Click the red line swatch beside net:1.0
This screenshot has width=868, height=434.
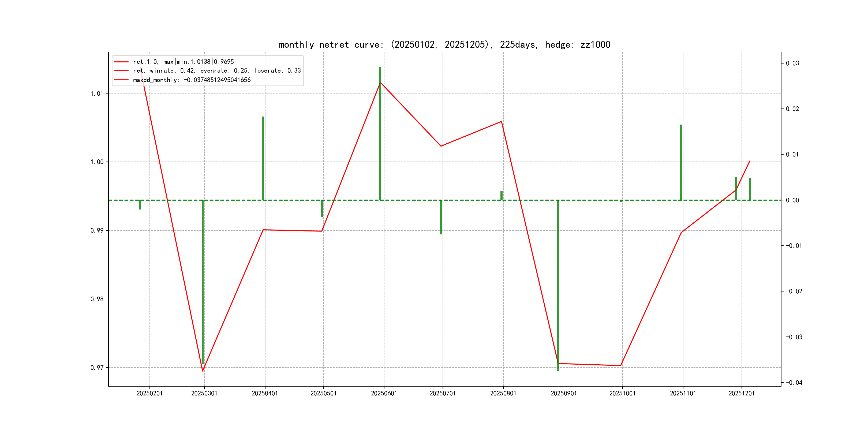pyautogui.click(x=121, y=62)
